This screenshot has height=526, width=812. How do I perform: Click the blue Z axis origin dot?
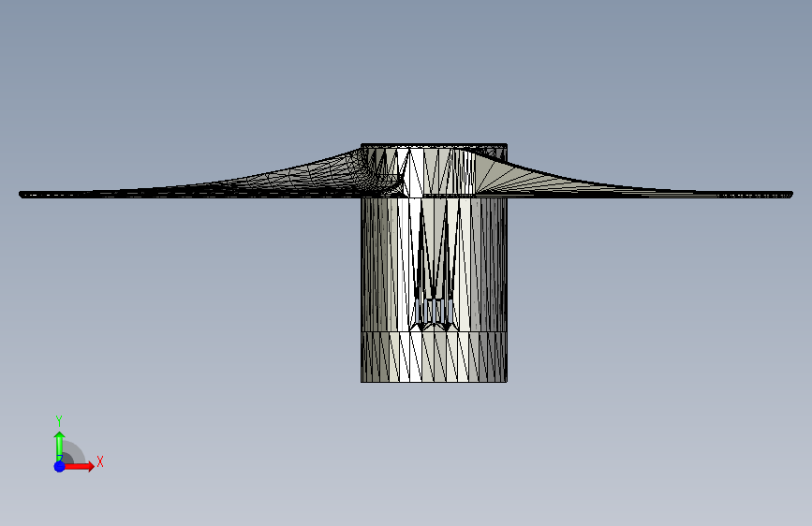coord(60,466)
